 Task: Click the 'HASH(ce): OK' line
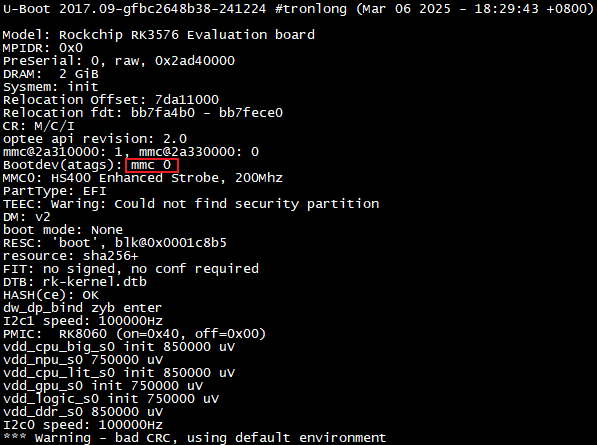pyautogui.click(x=51, y=295)
